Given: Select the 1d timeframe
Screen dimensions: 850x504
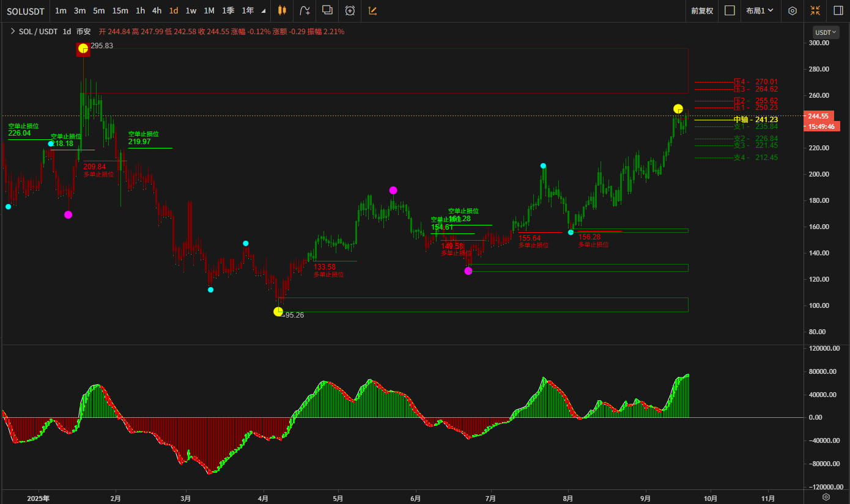Looking at the screenshot, I should (x=174, y=10).
